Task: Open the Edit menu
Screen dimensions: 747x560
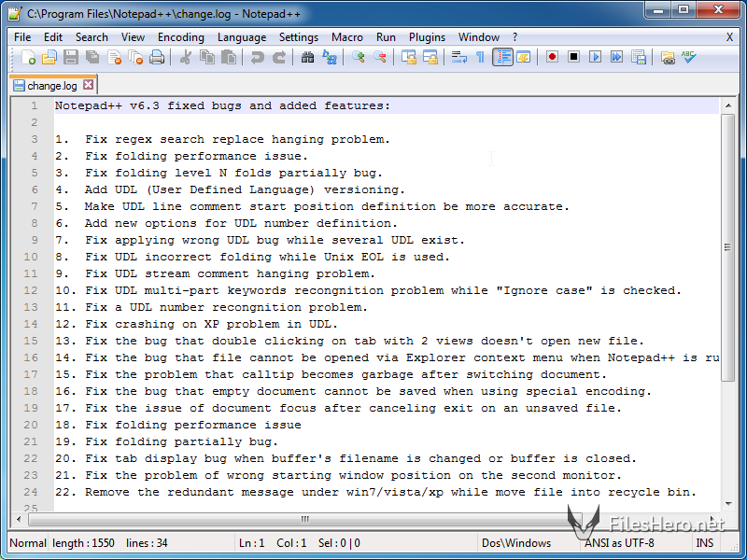Action: coord(53,37)
